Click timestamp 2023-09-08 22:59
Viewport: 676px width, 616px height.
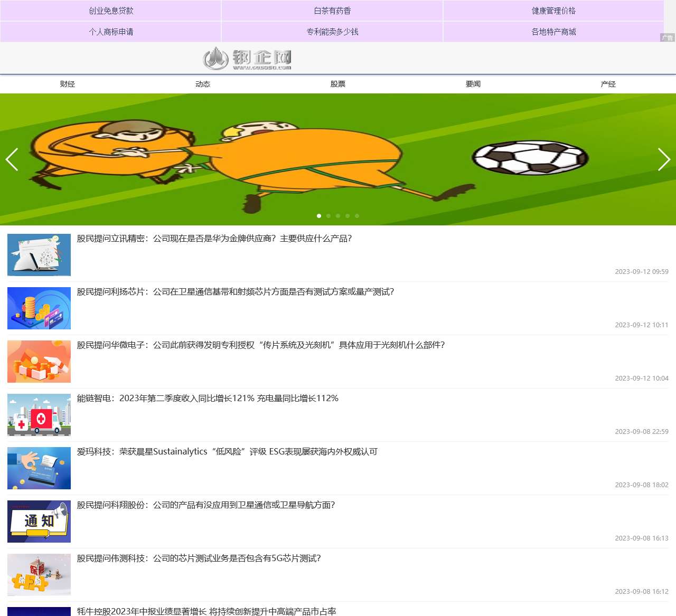[x=642, y=432]
